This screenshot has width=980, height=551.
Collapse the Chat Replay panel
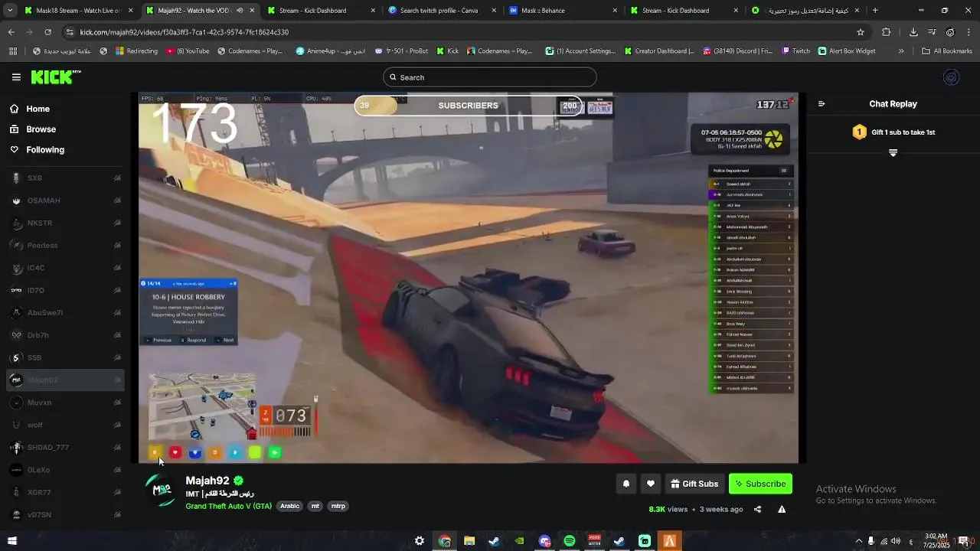point(822,104)
